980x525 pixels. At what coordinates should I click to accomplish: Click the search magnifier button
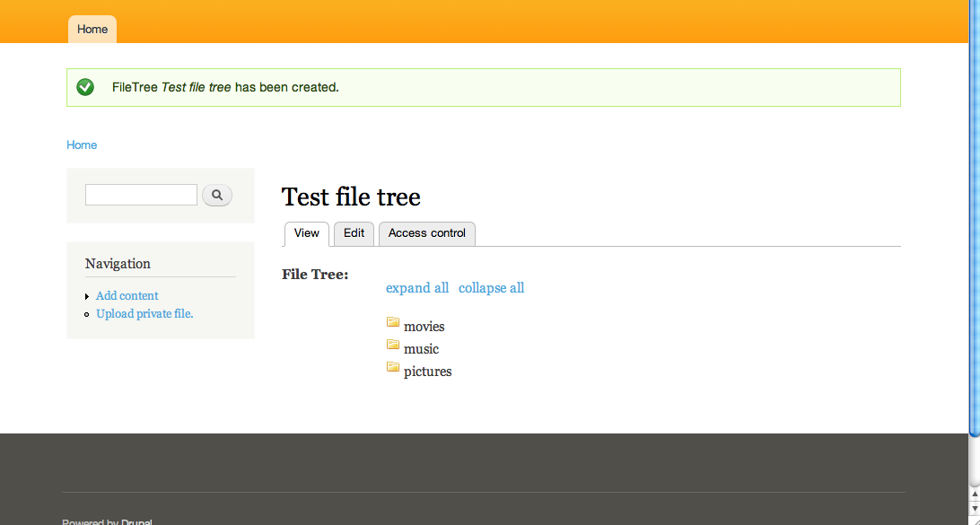point(217,195)
